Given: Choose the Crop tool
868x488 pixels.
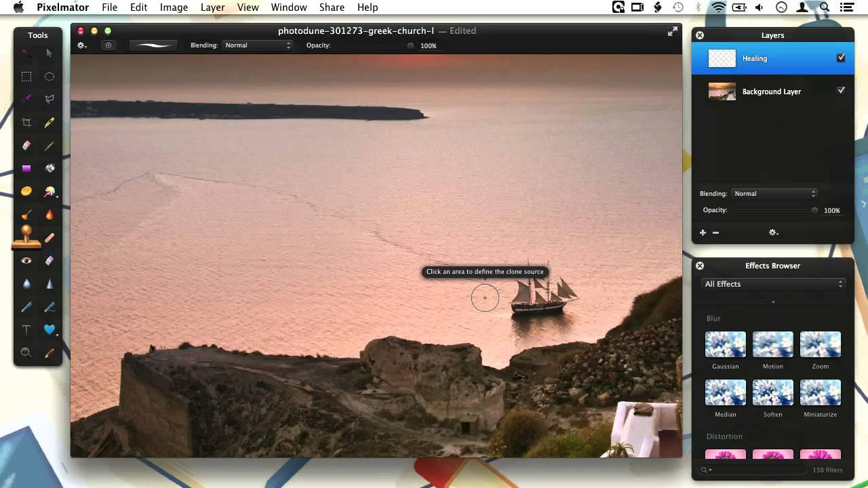Looking at the screenshot, I should tap(26, 122).
